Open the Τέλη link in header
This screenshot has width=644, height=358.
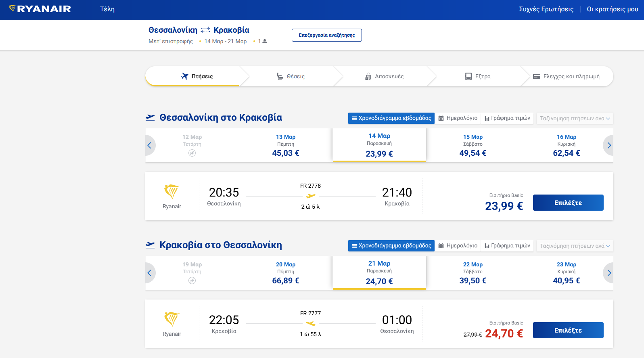[x=107, y=9]
